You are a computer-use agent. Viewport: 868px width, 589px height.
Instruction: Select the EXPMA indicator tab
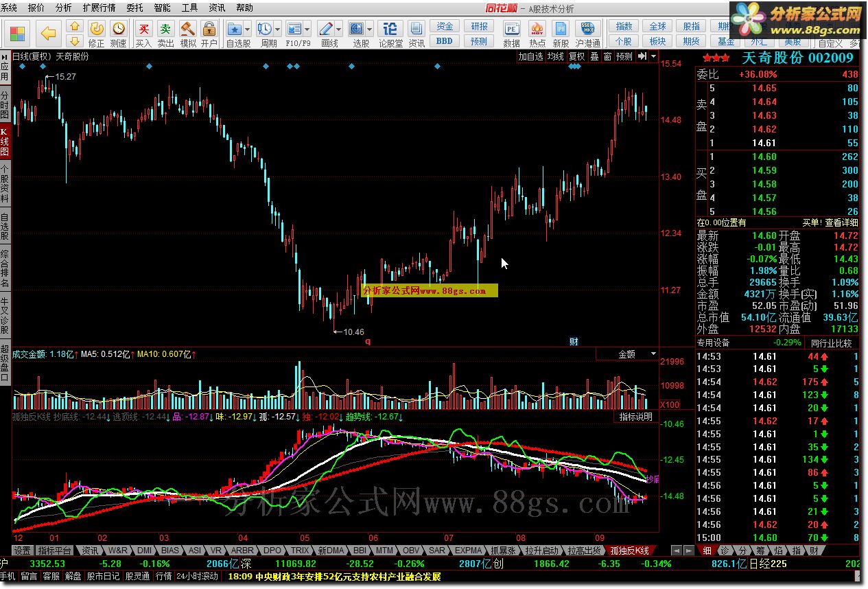(x=469, y=551)
